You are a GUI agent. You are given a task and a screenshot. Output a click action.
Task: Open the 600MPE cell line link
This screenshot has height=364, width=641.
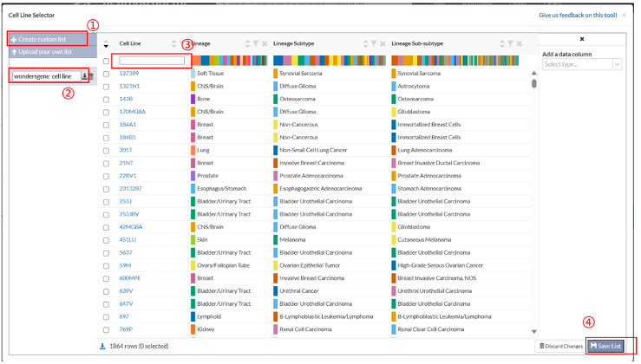(130, 278)
